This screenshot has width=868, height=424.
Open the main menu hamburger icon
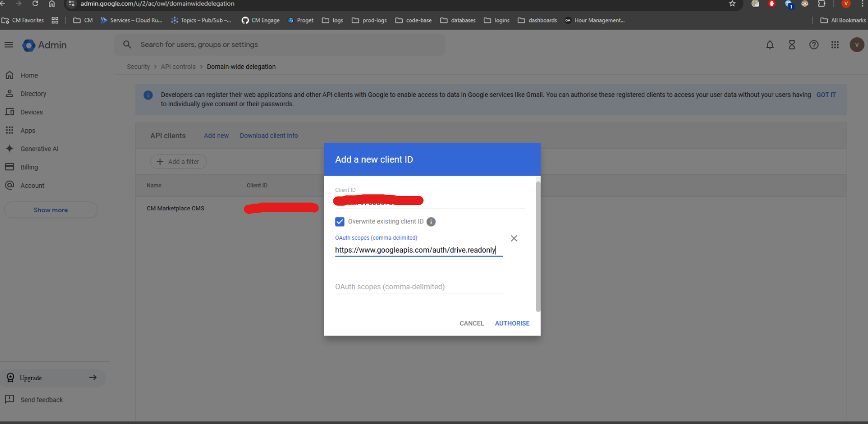pos(9,45)
